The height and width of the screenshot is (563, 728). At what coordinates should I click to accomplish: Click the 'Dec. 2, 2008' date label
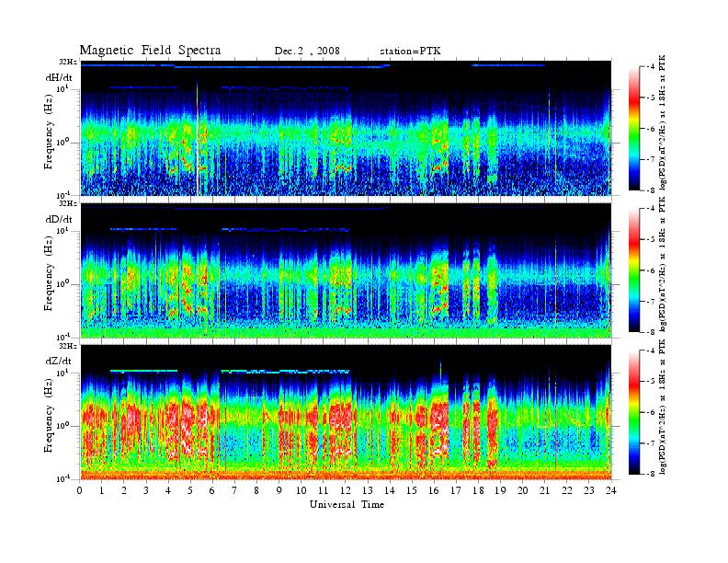tap(307, 52)
